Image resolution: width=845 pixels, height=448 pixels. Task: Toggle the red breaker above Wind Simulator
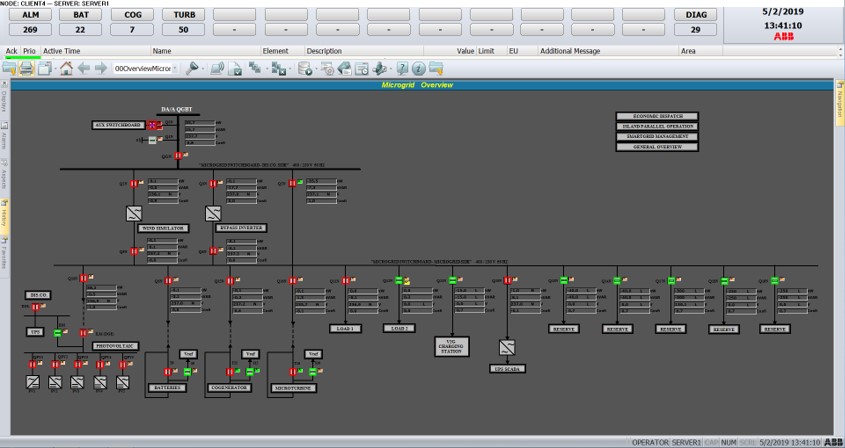point(134,184)
